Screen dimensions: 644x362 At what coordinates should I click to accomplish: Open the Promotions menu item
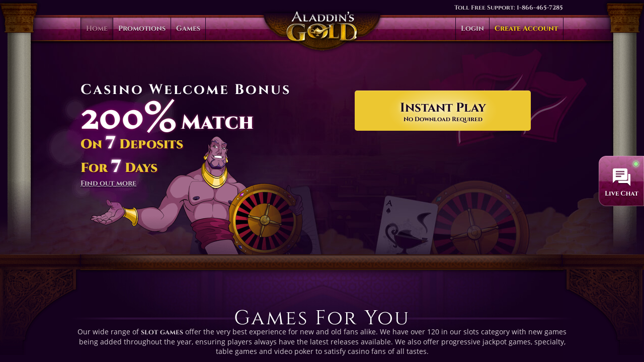142,29
